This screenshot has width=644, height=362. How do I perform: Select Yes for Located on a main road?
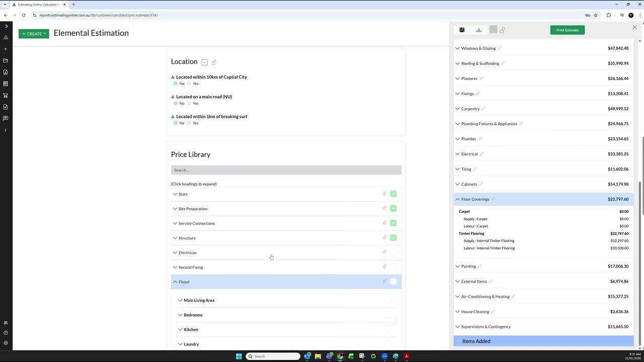pyautogui.click(x=189, y=103)
